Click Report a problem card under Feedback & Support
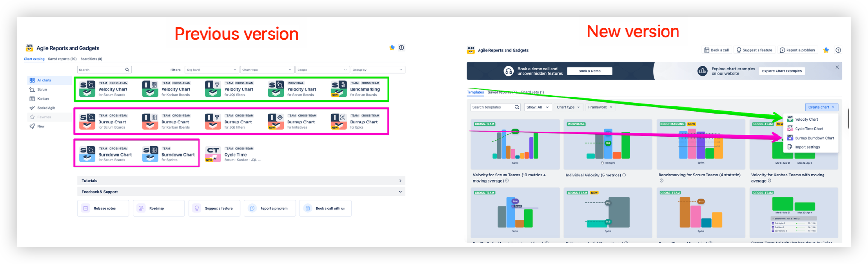 [x=270, y=208]
